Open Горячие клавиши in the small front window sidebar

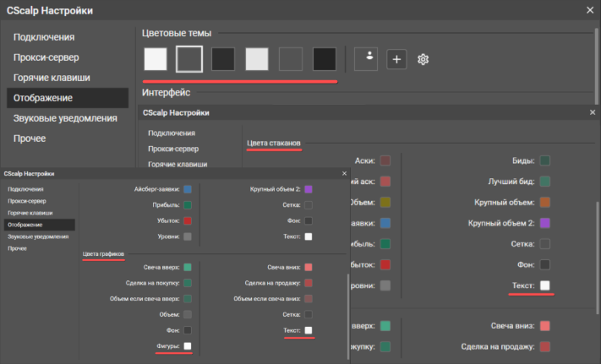tap(30, 213)
